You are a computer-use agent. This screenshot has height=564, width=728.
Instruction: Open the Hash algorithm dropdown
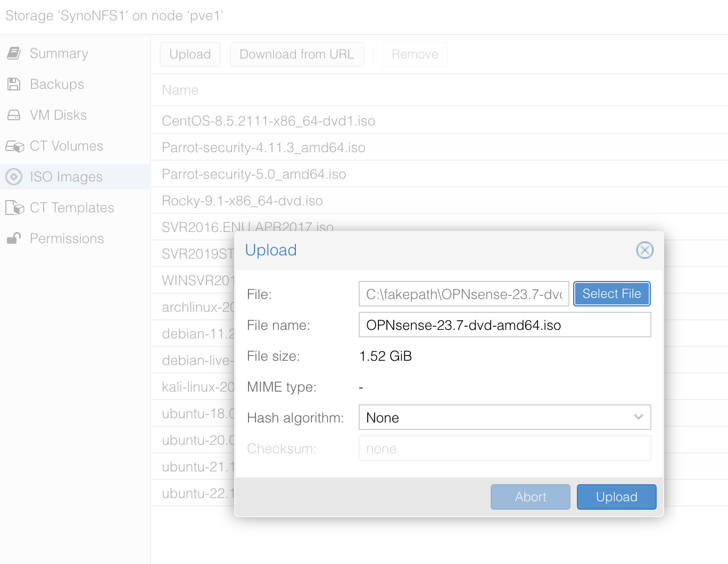[504, 418]
